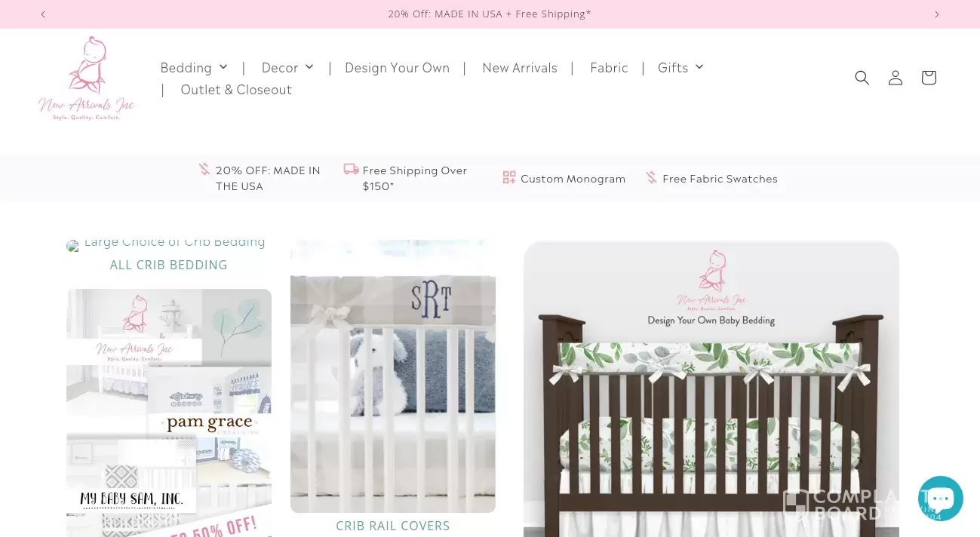Screen dimensions: 980x537
Task: Open the Shopify chat bubble
Action: click(x=940, y=499)
